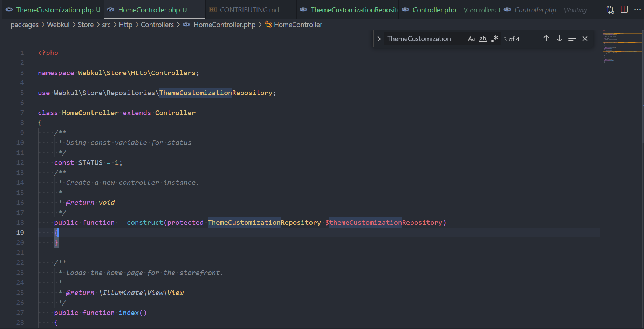Viewport: 644px width, 329px height.
Task: Click PHP icon on ThemeCustomization.php tab
Action: coord(9,10)
